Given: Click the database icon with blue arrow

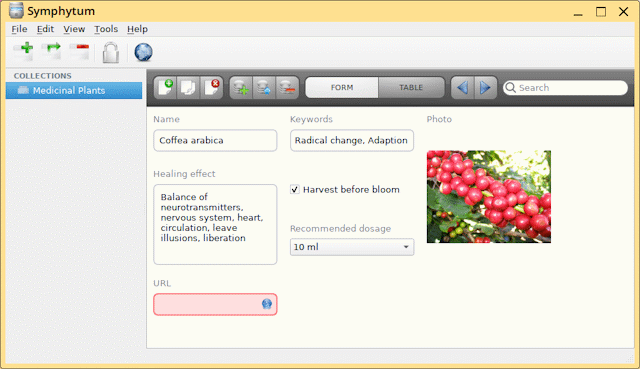Looking at the screenshot, I should coord(264,87).
